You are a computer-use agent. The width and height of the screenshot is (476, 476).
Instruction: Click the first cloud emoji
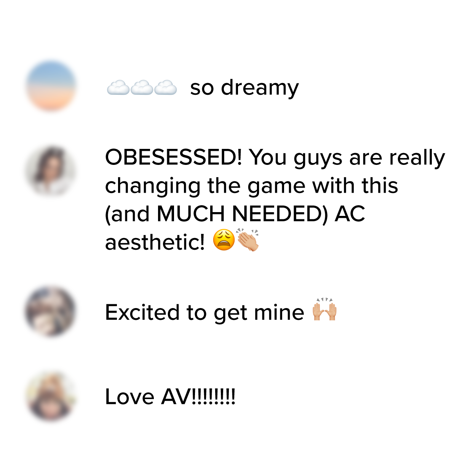coord(118,88)
